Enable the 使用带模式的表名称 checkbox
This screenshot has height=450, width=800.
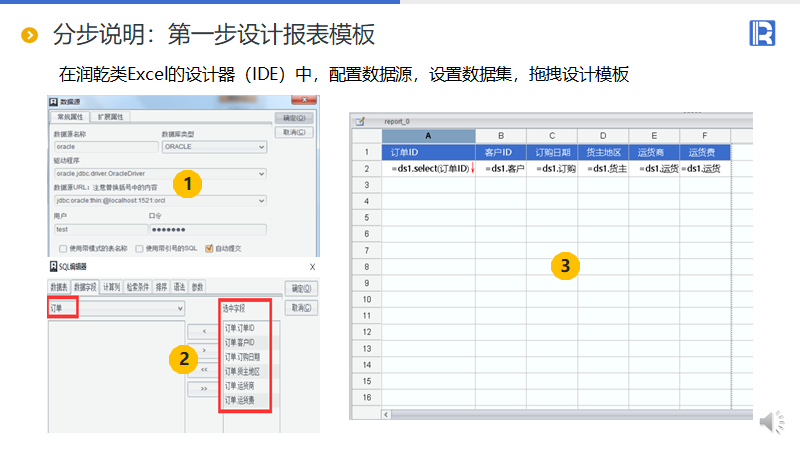[63, 248]
